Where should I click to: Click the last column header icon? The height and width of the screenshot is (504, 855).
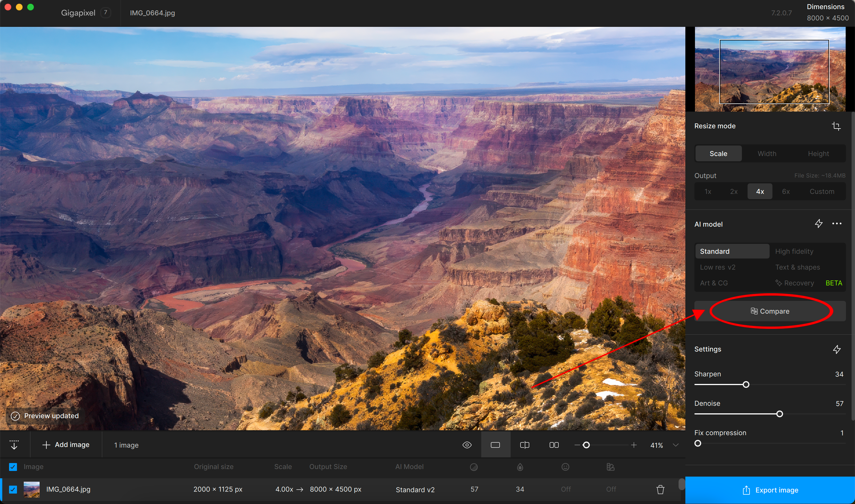(610, 467)
